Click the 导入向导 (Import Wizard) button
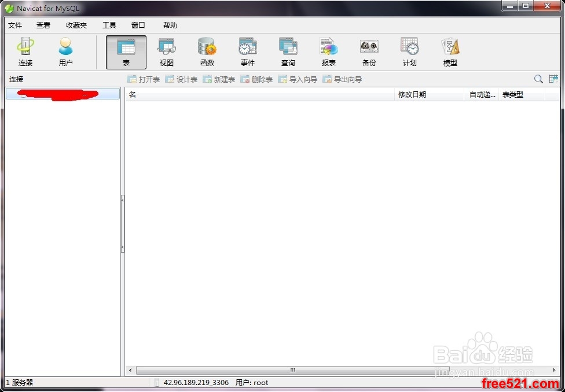The image size is (565, 392). (298, 79)
